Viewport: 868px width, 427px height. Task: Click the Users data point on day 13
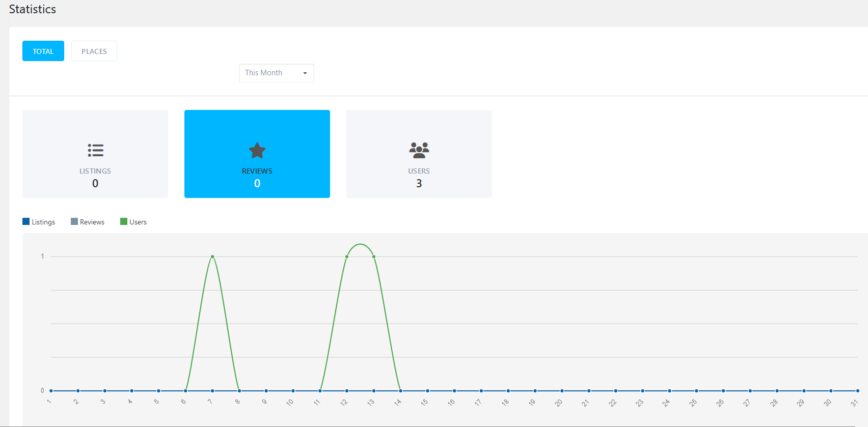click(x=374, y=257)
